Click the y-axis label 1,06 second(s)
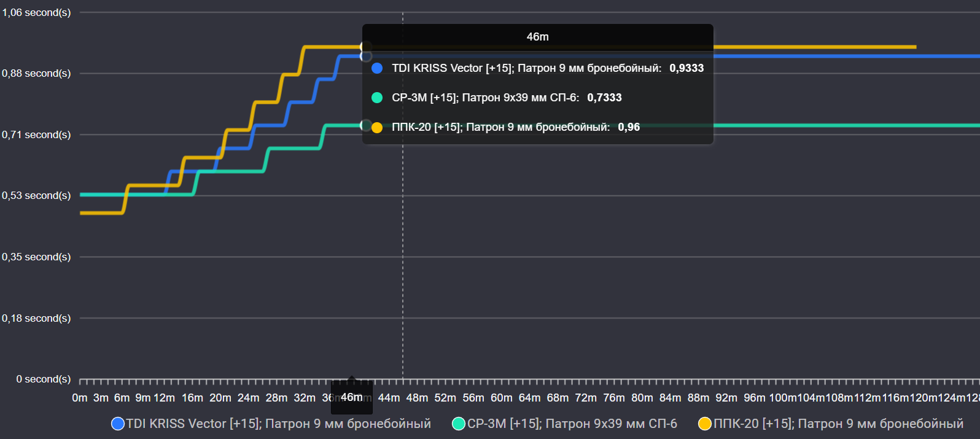This screenshot has height=439, width=980. tap(36, 12)
